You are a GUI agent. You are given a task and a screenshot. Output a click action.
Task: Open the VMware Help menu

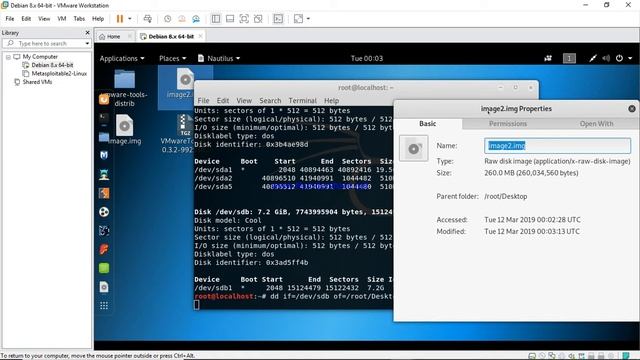point(98,19)
